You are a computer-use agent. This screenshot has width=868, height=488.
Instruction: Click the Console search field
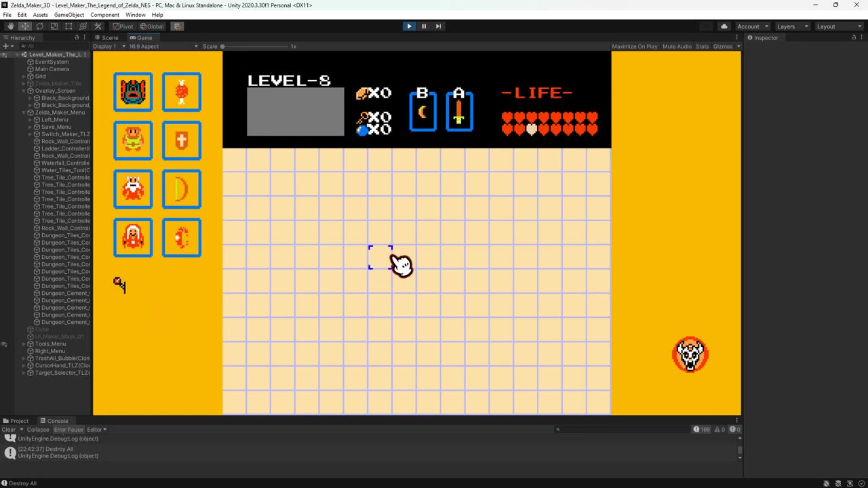pos(622,430)
